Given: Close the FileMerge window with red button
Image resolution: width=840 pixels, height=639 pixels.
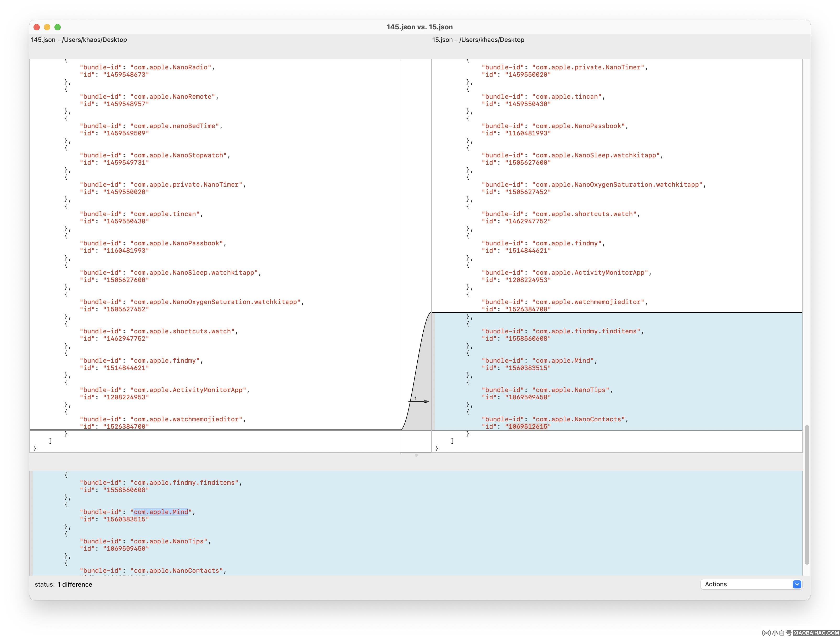Looking at the screenshot, I should coord(36,27).
